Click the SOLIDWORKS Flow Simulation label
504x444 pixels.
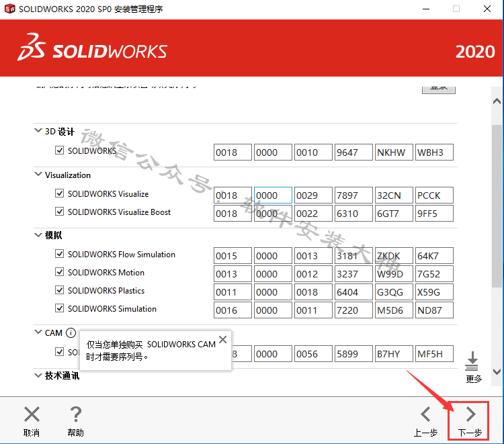[x=122, y=254]
